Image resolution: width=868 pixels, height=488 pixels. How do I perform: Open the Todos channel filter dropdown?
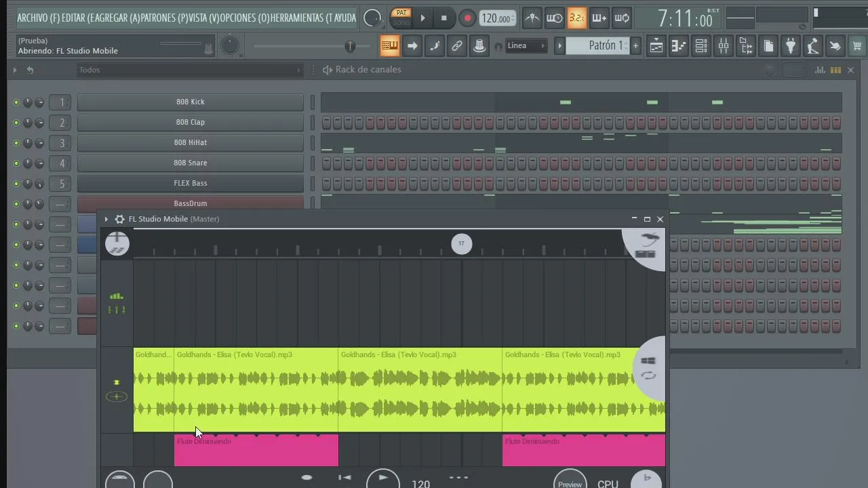click(x=189, y=70)
